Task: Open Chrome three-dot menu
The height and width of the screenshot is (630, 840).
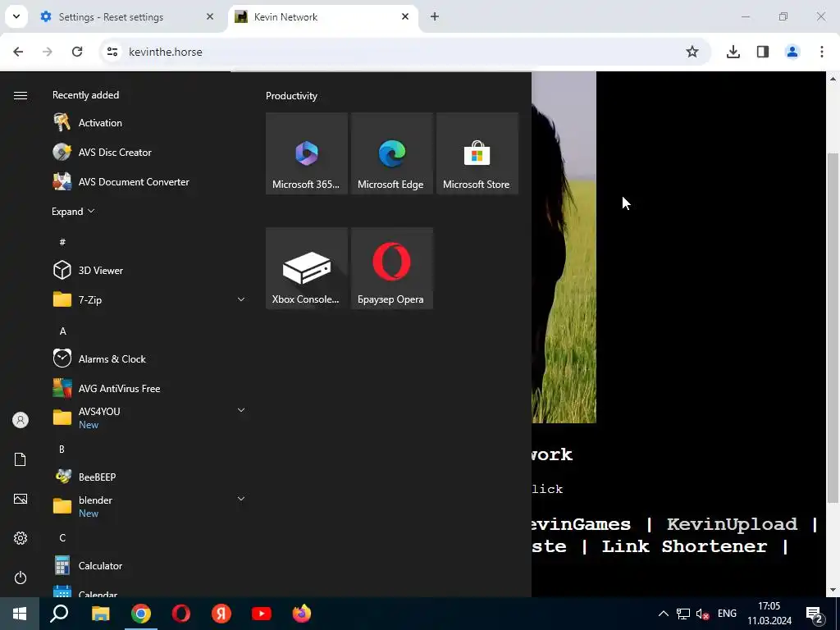Action: 822,52
